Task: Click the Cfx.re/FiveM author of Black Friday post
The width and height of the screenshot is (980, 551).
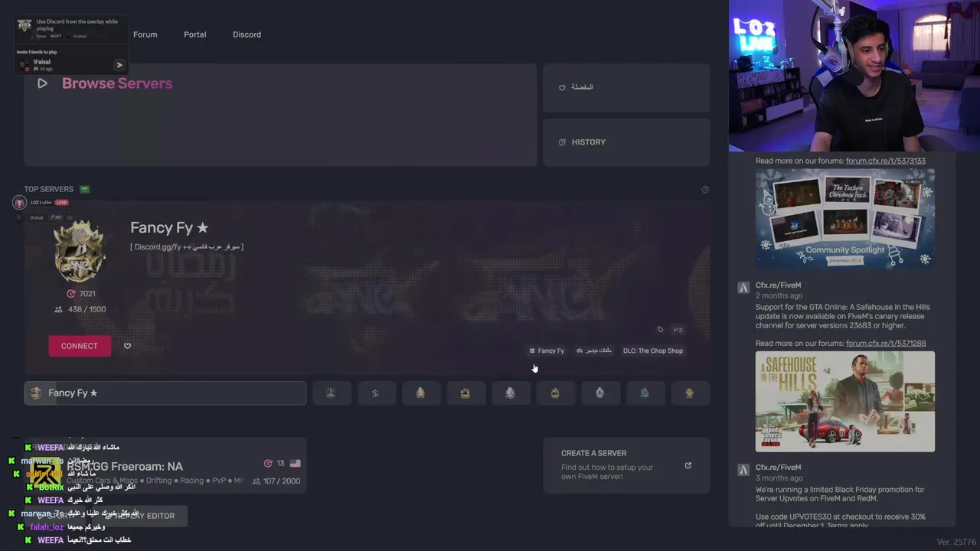Action: point(778,468)
